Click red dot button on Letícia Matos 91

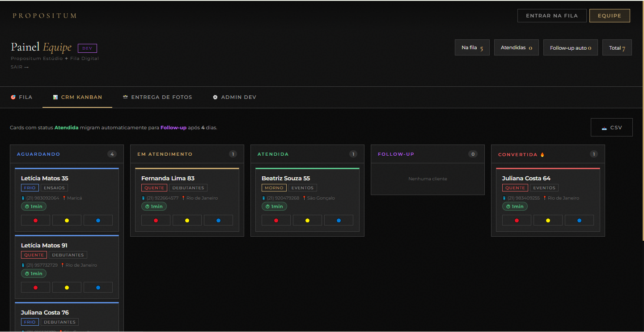click(35, 287)
